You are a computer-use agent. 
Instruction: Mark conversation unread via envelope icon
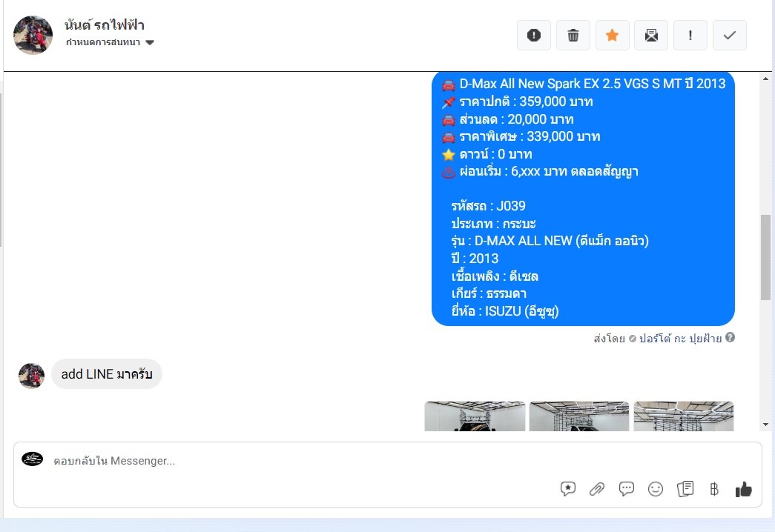point(651,35)
